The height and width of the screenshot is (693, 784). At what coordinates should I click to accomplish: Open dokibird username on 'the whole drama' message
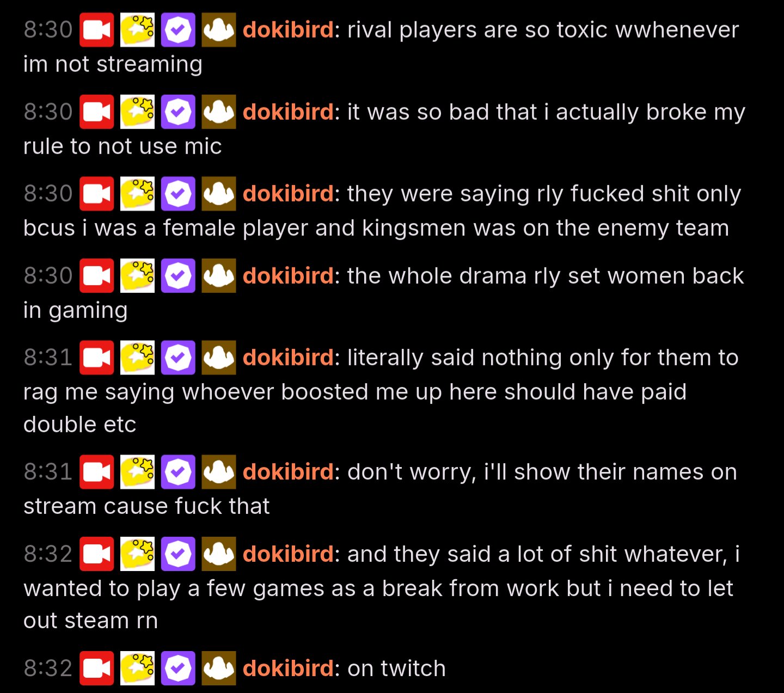click(288, 276)
